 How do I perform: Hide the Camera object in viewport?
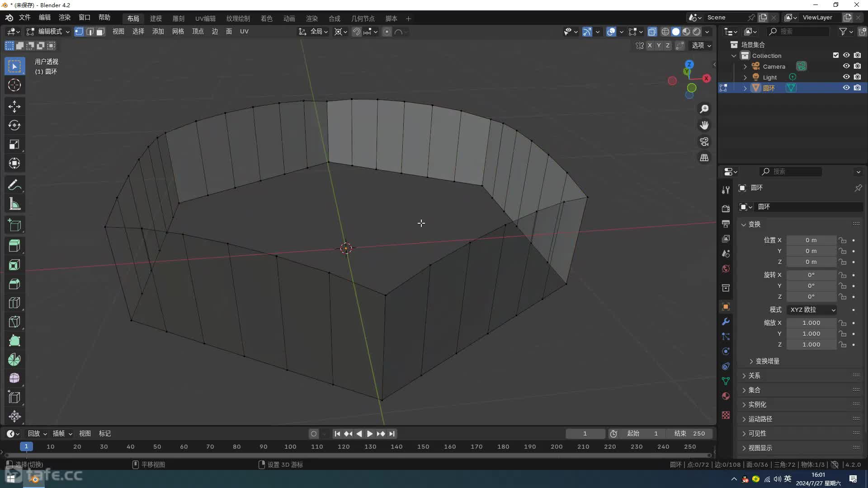pos(846,66)
